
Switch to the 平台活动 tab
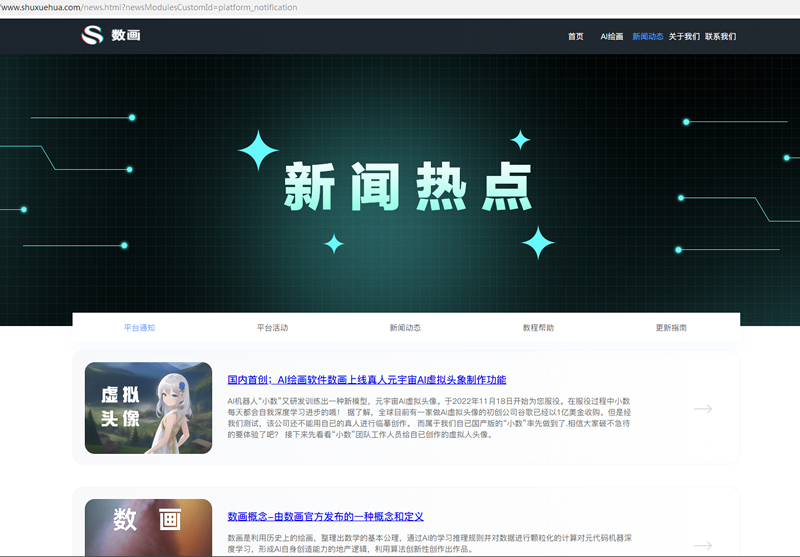(272, 327)
